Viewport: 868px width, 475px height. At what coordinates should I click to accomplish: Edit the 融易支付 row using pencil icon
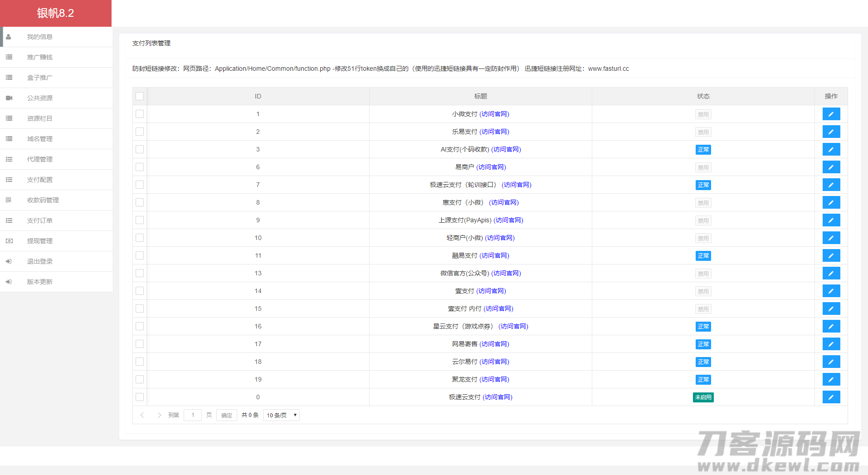(831, 256)
